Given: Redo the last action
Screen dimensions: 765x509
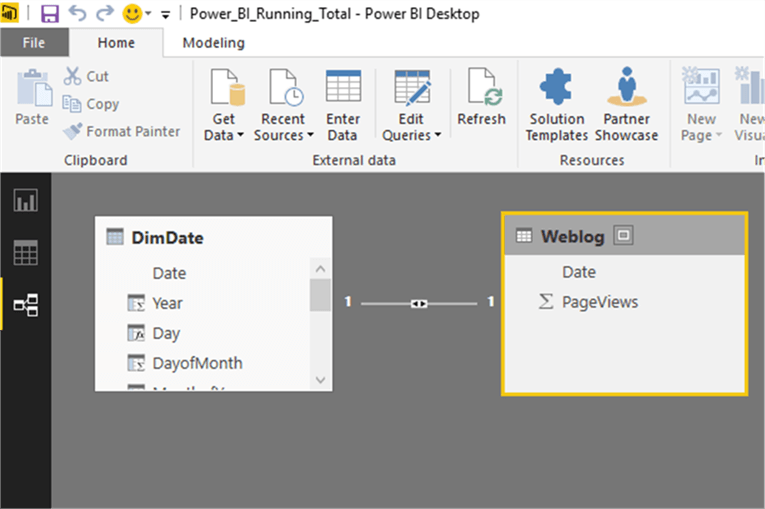Looking at the screenshot, I should click(x=104, y=13).
